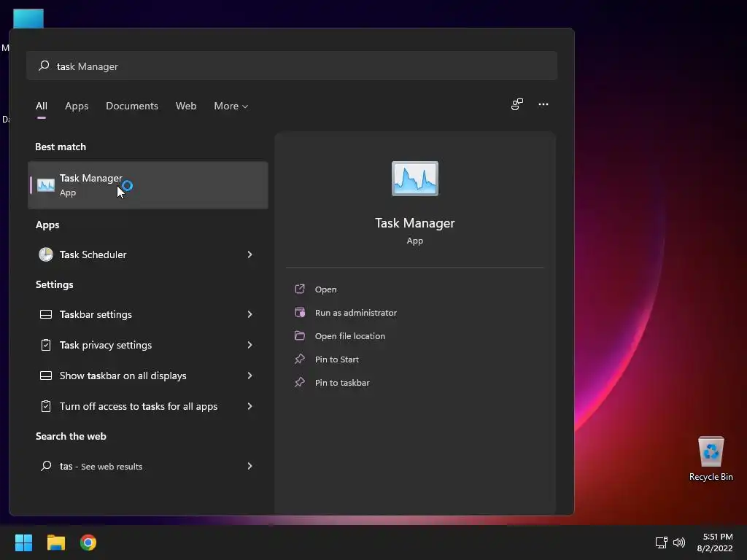Click the Open file location folder icon
This screenshot has height=560, width=747.
(300, 335)
